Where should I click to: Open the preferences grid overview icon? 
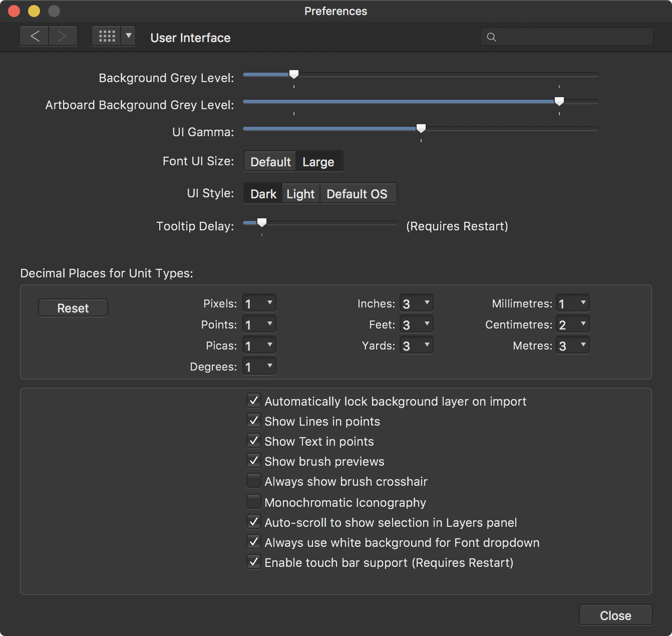coord(107,37)
